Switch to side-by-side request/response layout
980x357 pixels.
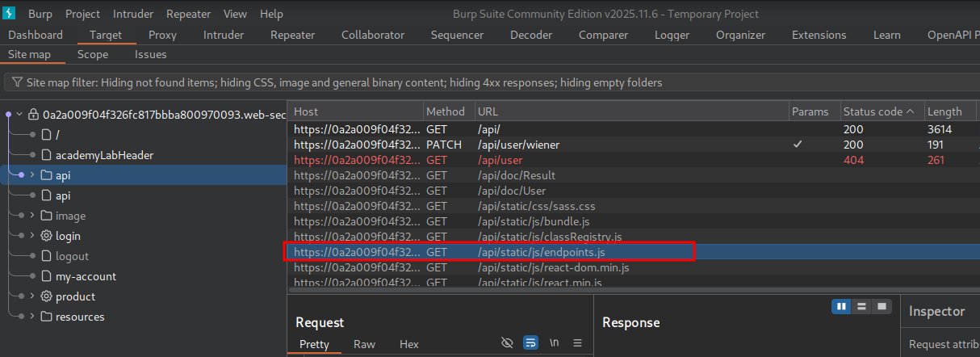pyautogui.click(x=842, y=307)
